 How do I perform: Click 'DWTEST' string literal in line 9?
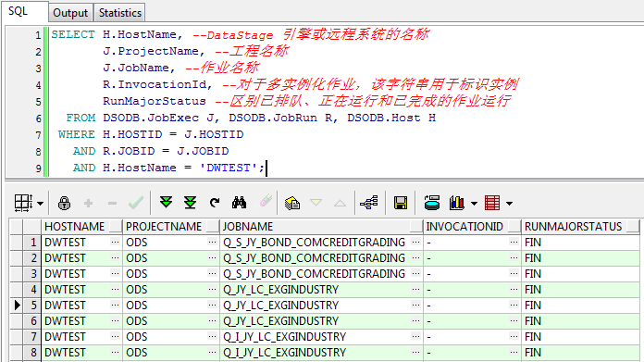pyautogui.click(x=229, y=168)
